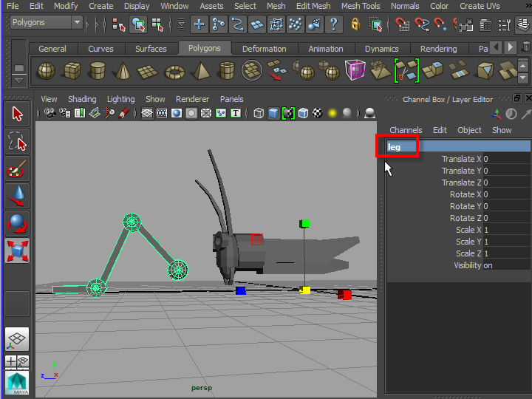The image size is (532, 399).
Task: Toggle use all lights yellow sphere
Action: [x=332, y=113]
